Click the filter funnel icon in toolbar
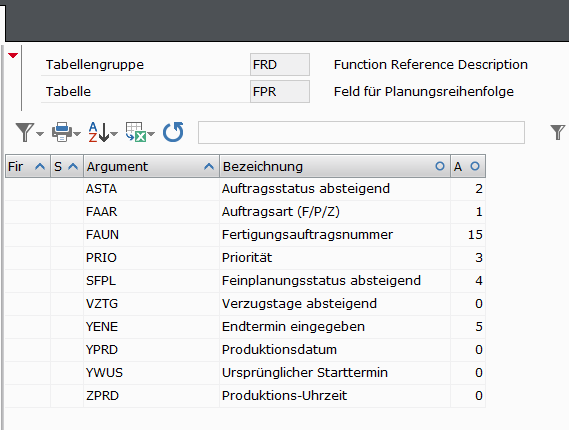 pyautogui.click(x=25, y=132)
